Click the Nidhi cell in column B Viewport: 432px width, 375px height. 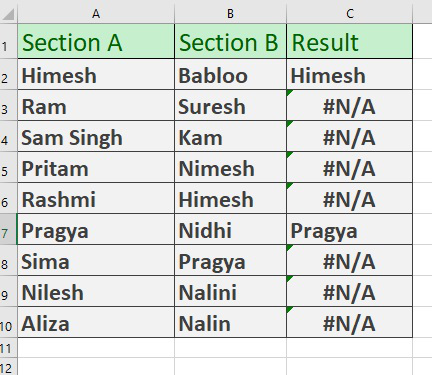230,229
